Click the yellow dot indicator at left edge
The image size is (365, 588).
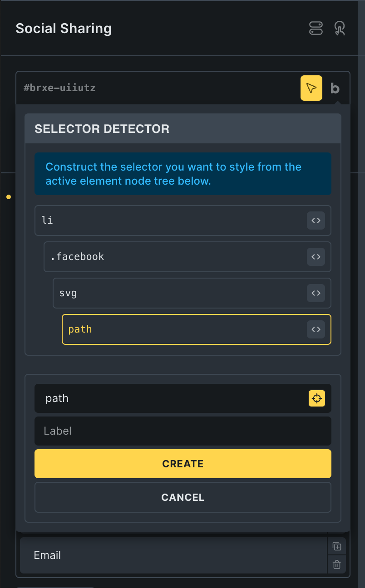(8, 197)
